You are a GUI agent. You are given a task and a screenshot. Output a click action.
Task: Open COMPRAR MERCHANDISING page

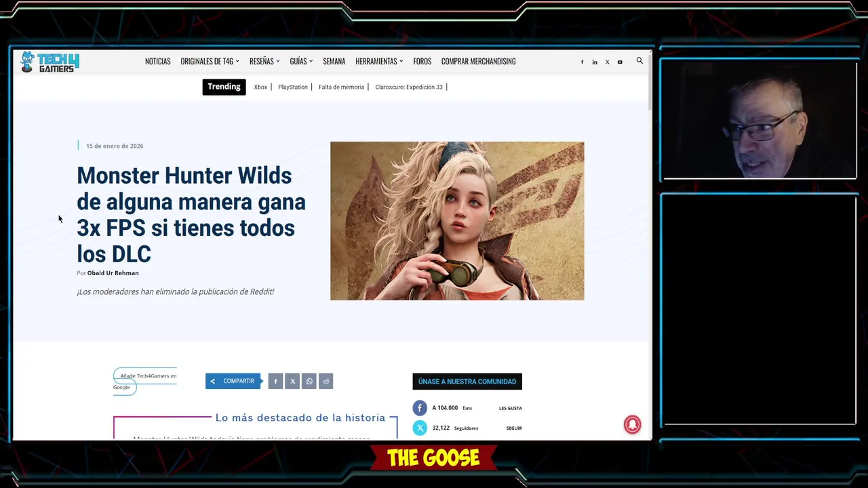coord(478,61)
